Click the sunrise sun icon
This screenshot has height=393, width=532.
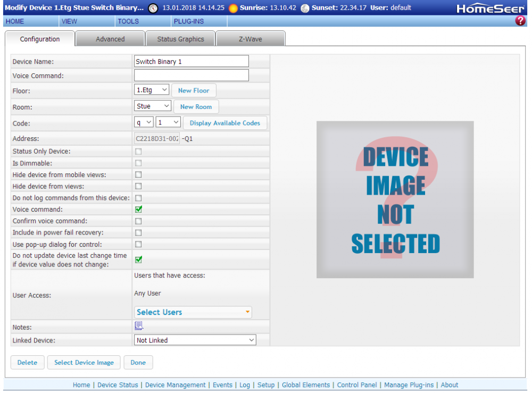coord(233,8)
